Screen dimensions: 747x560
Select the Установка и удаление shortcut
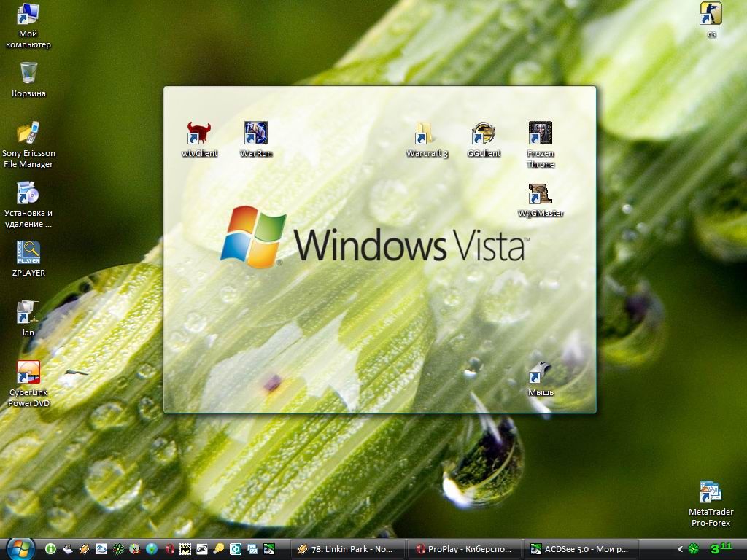click(28, 205)
